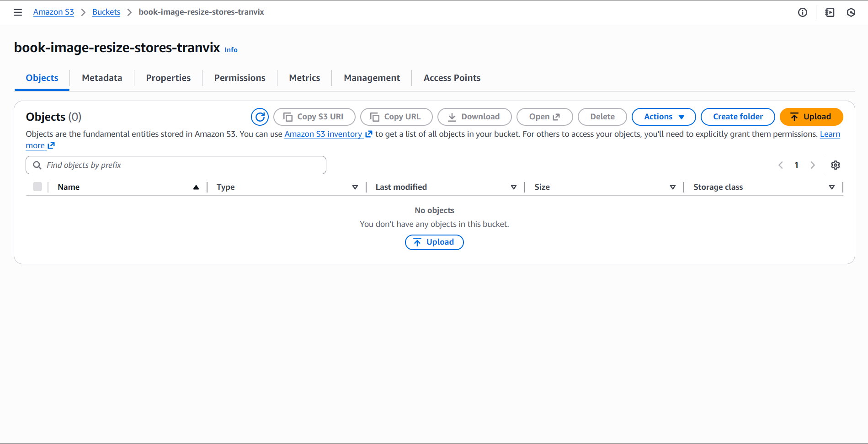Screen dimensions: 868x444
Task: Open the Properties tab
Action: coord(168,78)
